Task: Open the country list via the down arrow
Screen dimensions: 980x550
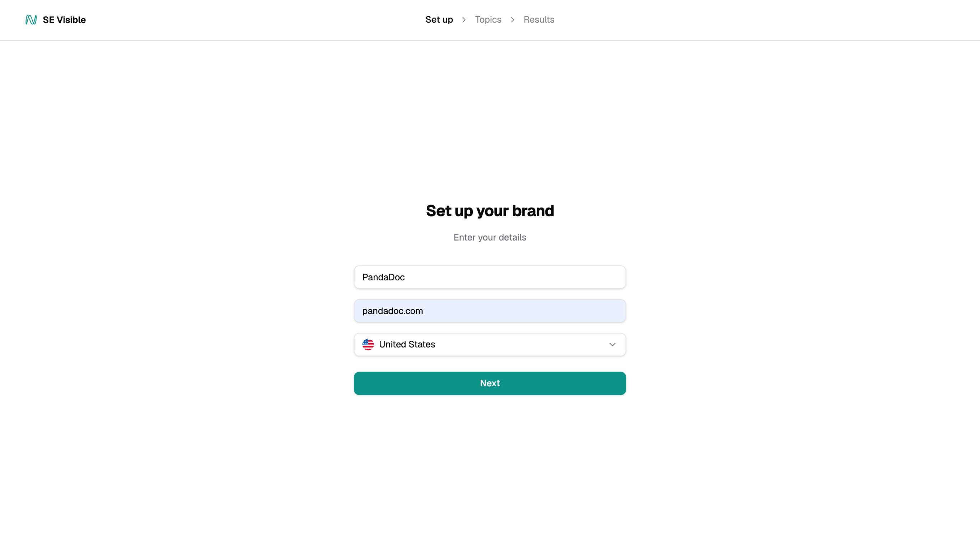Action: coord(612,345)
